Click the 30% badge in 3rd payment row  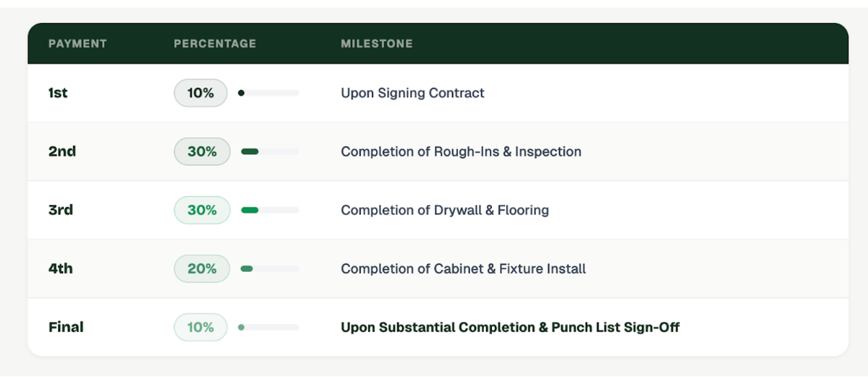pyautogui.click(x=202, y=211)
